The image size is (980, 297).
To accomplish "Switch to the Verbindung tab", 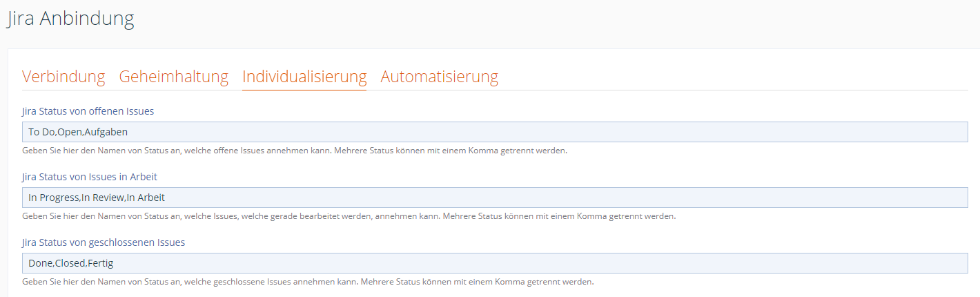I will (63, 77).
